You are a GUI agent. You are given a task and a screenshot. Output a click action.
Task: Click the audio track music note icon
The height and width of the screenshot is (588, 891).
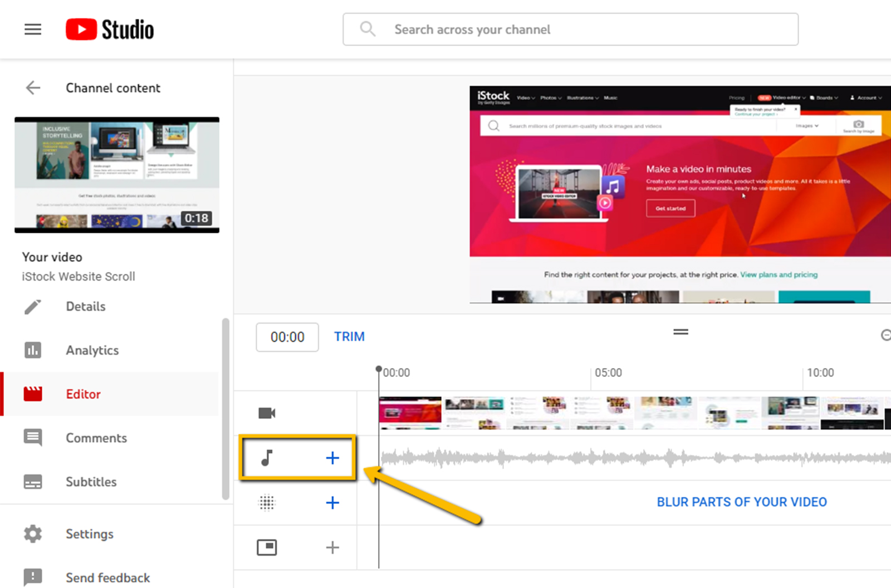[267, 458]
